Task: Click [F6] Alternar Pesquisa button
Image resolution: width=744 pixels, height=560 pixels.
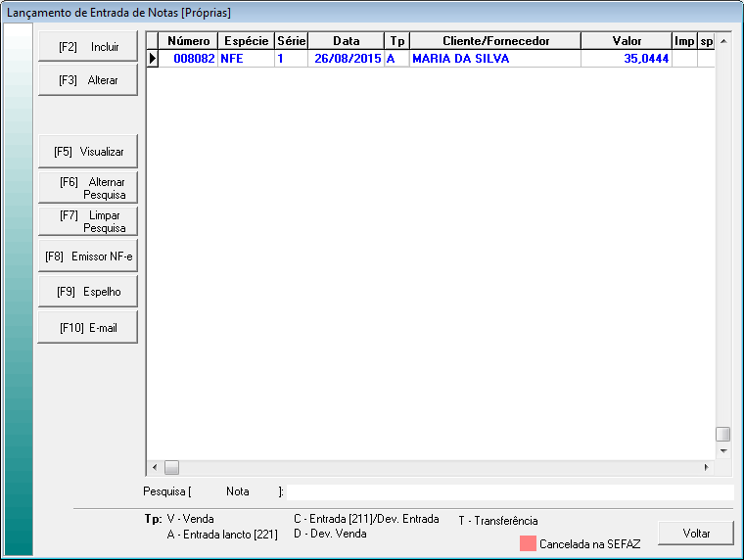Action: click(x=88, y=188)
